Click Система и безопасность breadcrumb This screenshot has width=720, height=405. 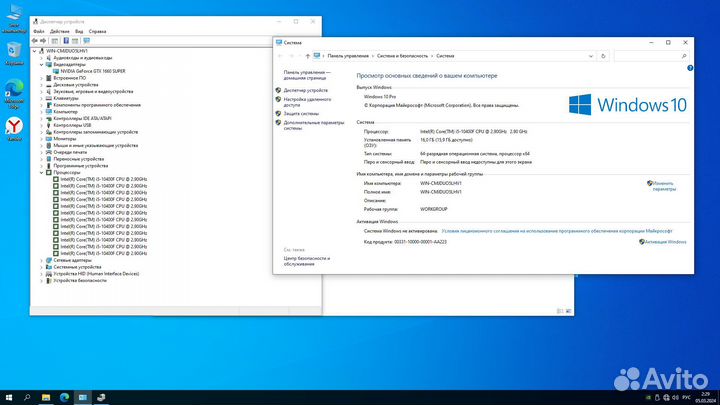coord(402,56)
